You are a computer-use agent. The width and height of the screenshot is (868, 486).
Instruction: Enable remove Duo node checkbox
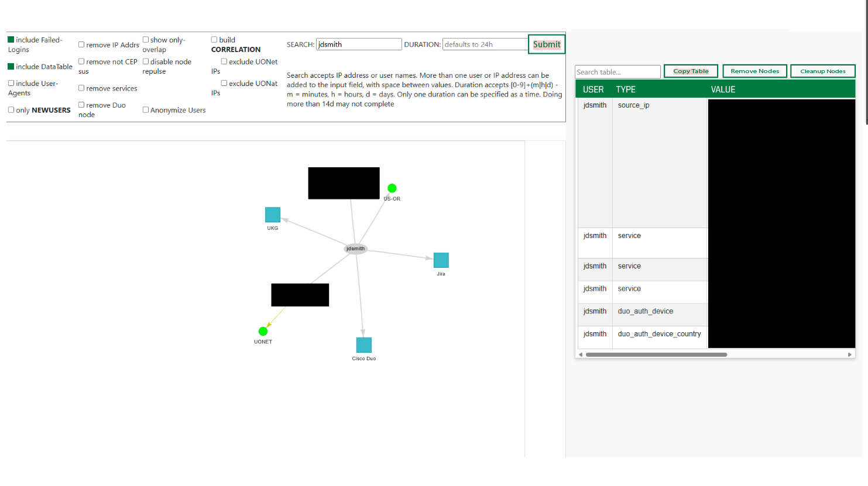pos(81,105)
